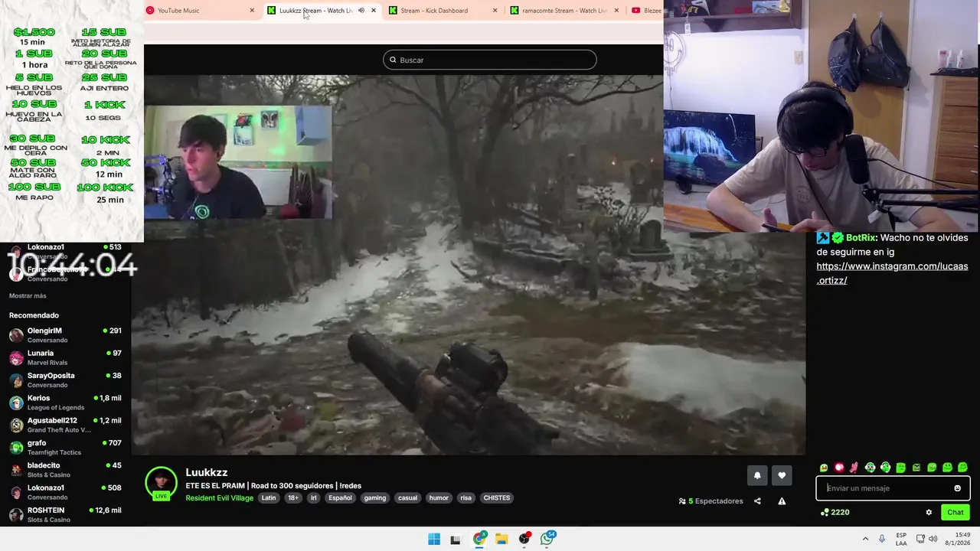Click the gaming tag

click(x=375, y=497)
